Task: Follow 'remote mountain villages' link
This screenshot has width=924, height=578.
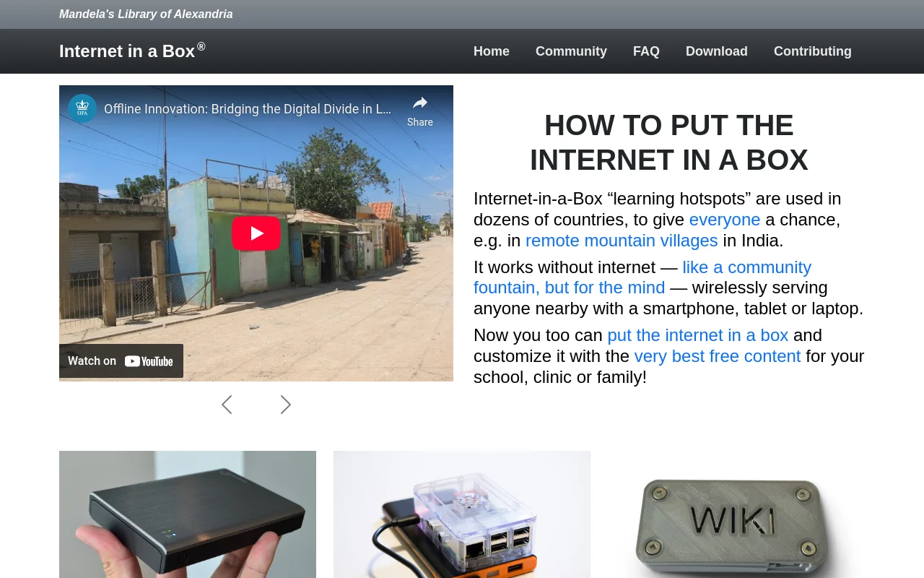Action: click(x=622, y=241)
